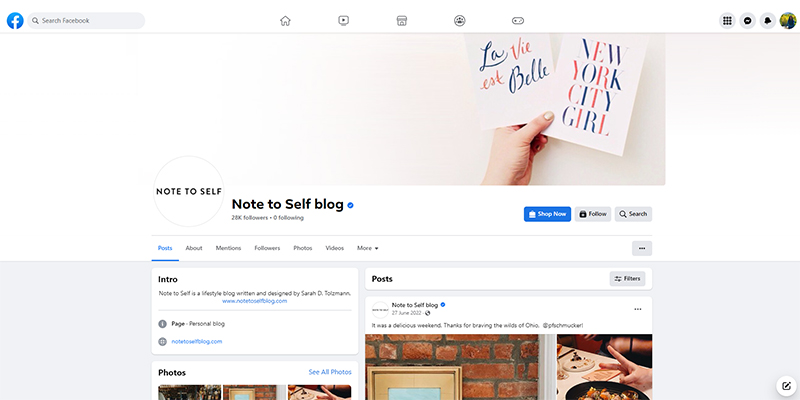This screenshot has height=400, width=800.
Task: Click the Shop Now button
Action: pos(547,214)
